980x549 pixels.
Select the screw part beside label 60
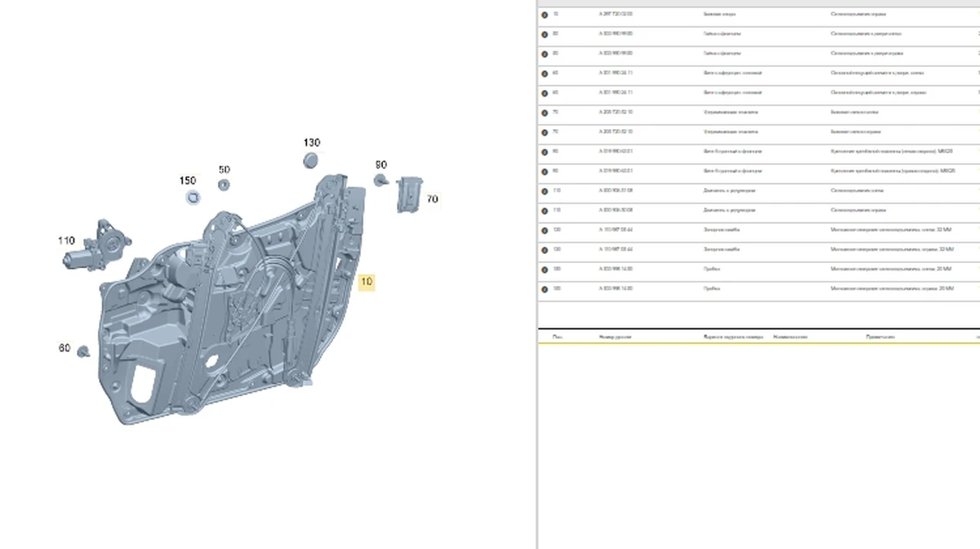(82, 351)
